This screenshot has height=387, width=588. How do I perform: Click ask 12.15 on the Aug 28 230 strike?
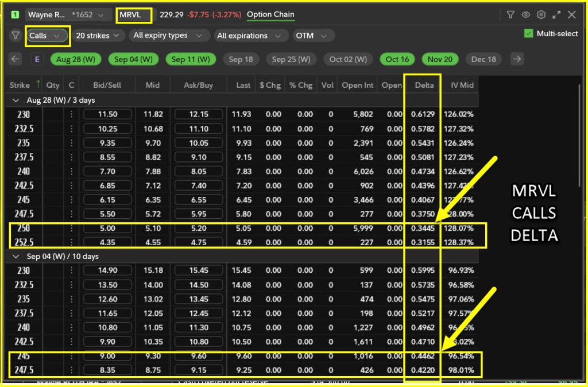point(199,114)
